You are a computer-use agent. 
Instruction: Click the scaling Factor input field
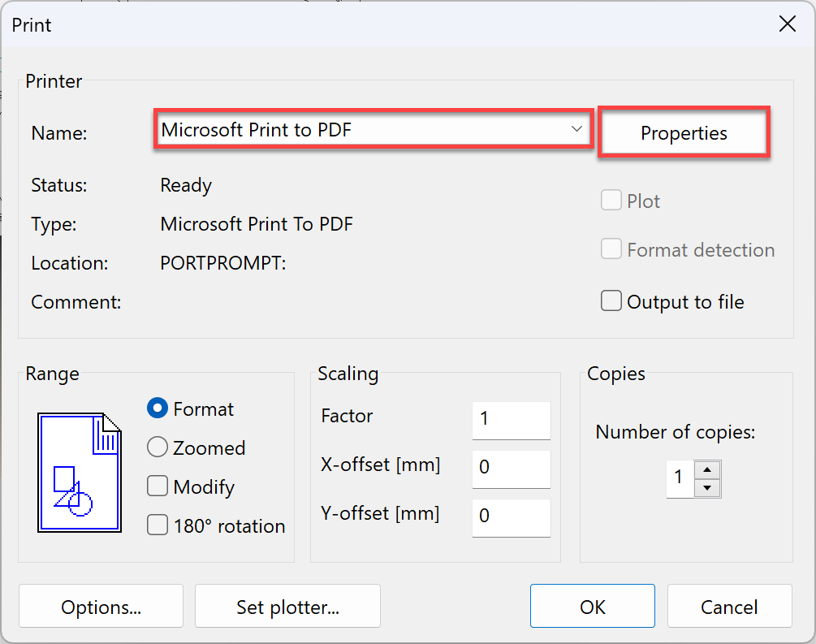coord(511,419)
